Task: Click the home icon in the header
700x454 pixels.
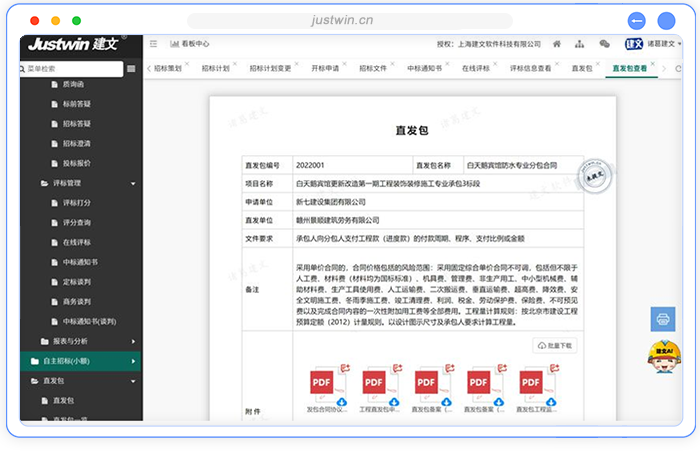Action: coord(557,44)
